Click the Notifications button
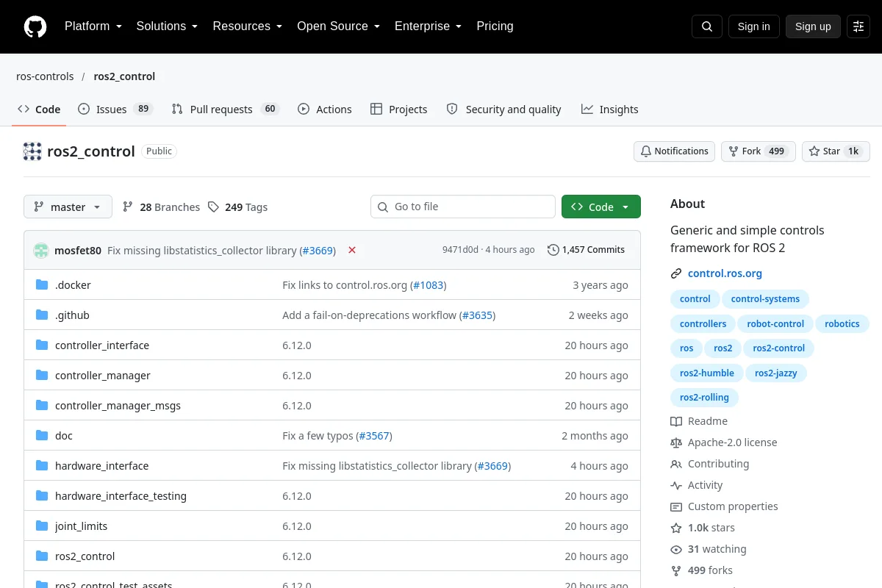This screenshot has height=588, width=882. (x=675, y=151)
